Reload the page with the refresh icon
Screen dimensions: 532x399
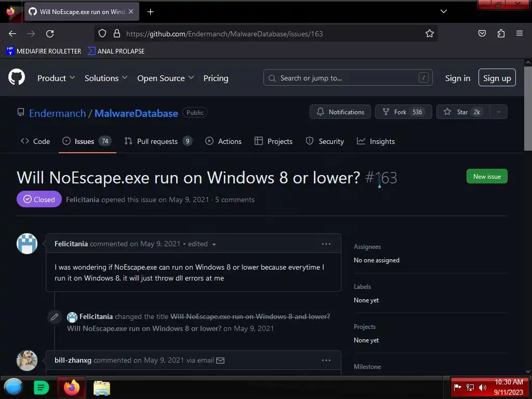pyautogui.click(x=50, y=34)
